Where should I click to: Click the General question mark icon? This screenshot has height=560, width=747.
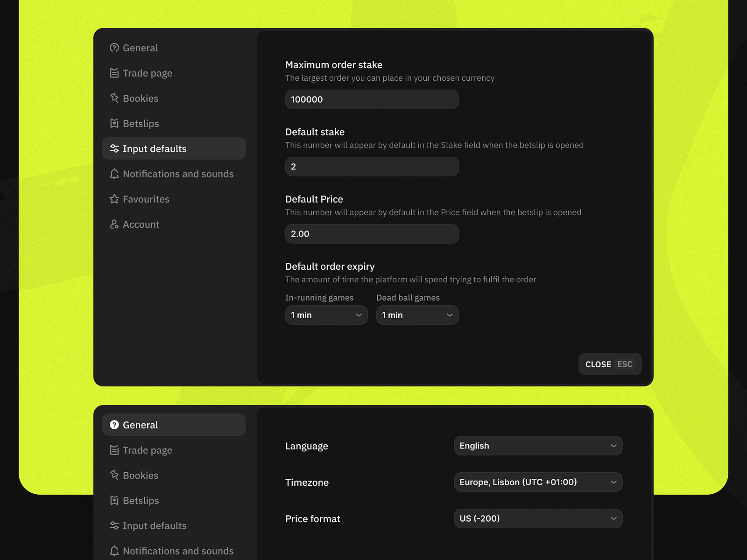pyautogui.click(x=114, y=48)
